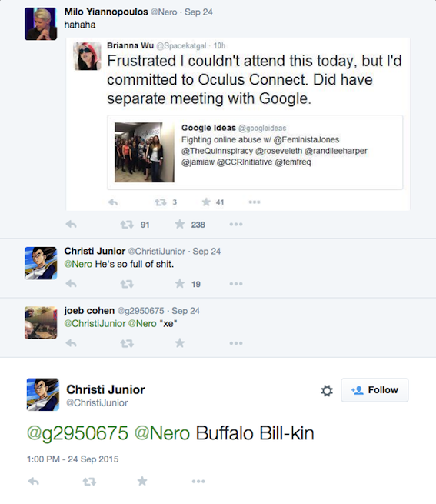Open the 1:00 PM - 24 Sep 2015 timestamp
Viewport: 436px width, 504px height.
72,459
